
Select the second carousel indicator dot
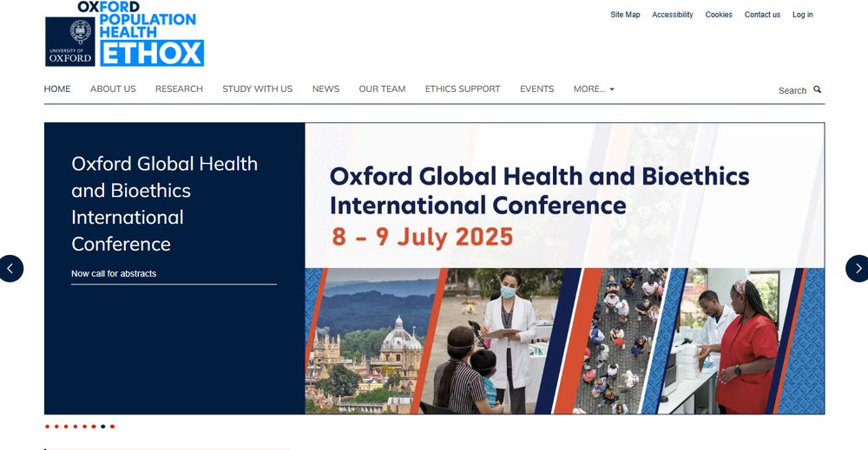pos(56,427)
